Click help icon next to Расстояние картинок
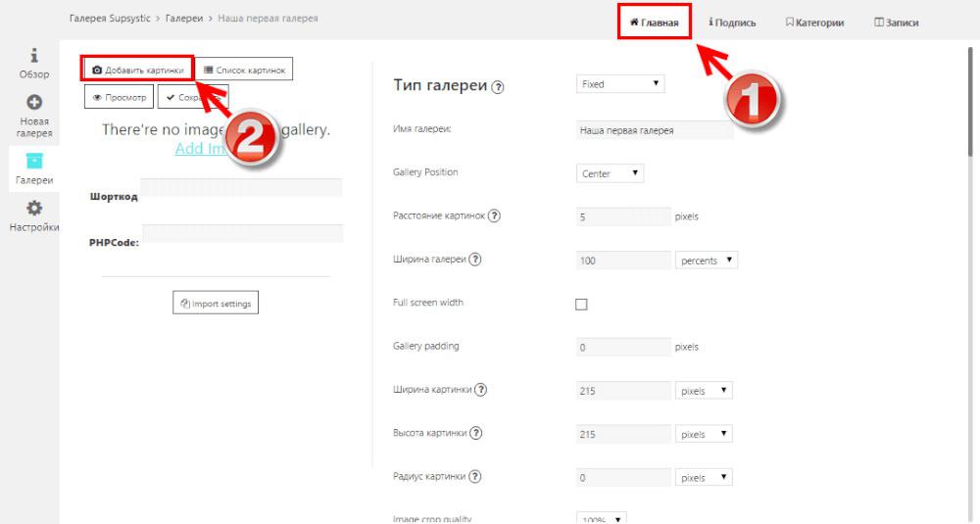The image size is (980, 524). point(494,216)
